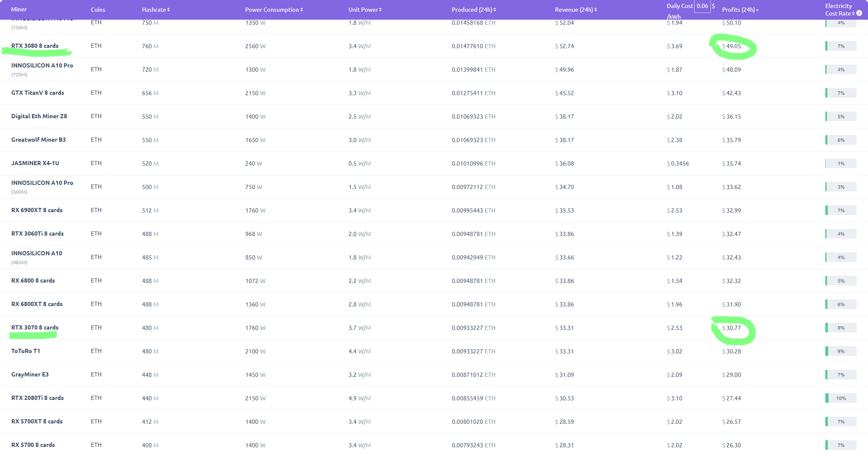
Task: Open the RTX 3080 8 cards miner
Action: coord(35,46)
